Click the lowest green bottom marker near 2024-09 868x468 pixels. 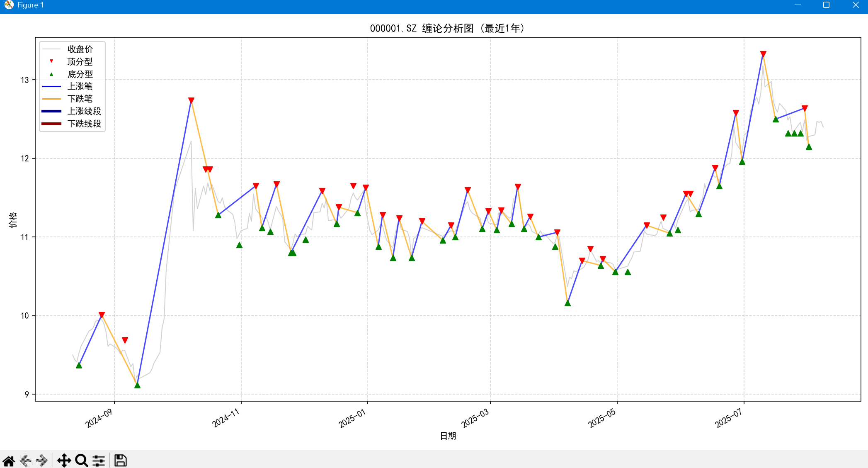[137, 385]
